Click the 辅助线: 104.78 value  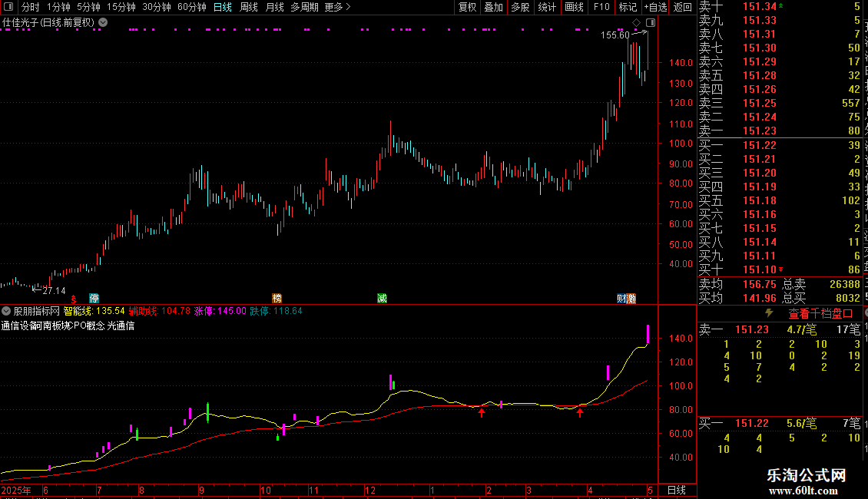click(x=160, y=311)
